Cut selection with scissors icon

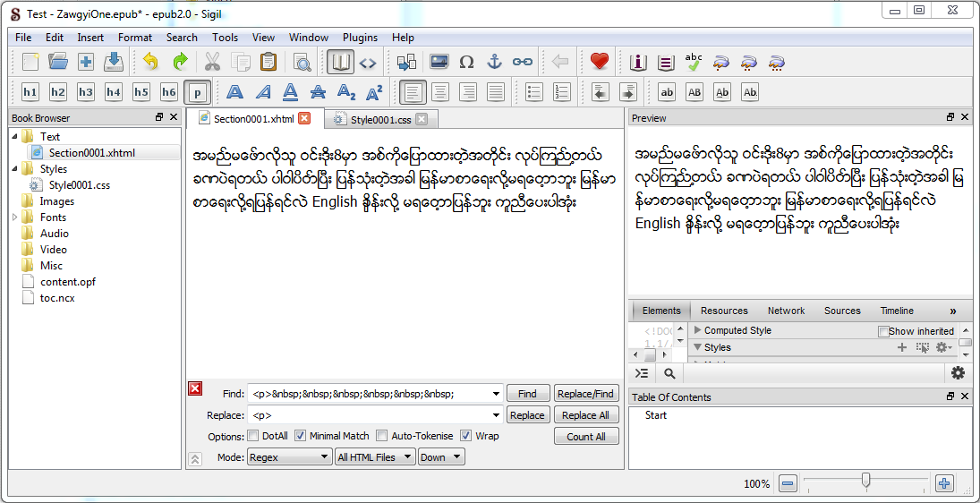212,62
